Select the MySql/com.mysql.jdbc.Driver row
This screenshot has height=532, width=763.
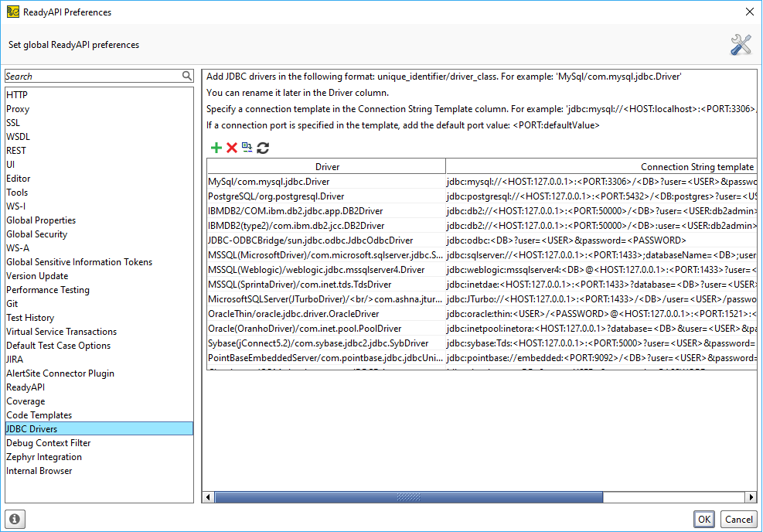pyautogui.click(x=482, y=182)
